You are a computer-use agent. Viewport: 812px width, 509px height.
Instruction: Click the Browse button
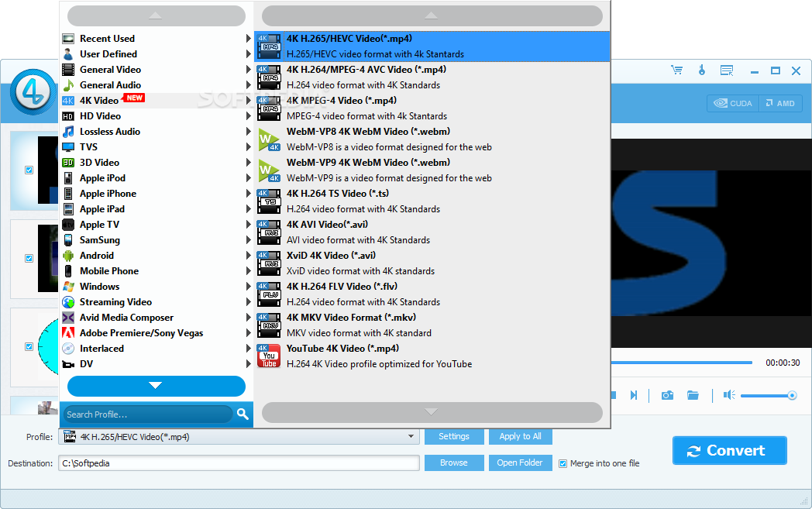click(454, 463)
